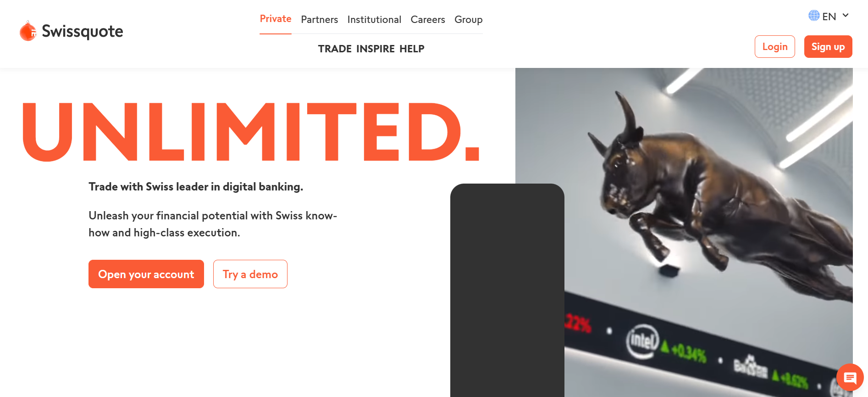Open the live chat bubble icon
The height and width of the screenshot is (397, 868).
[x=850, y=377]
